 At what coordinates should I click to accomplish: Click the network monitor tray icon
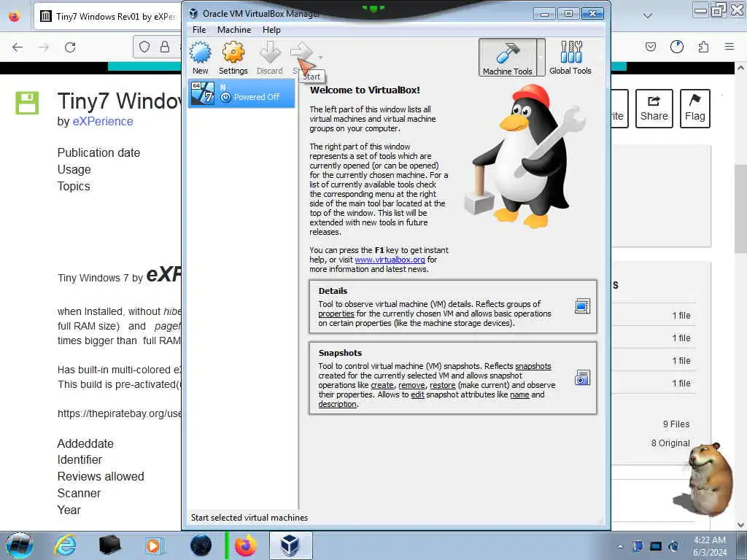tap(656, 546)
